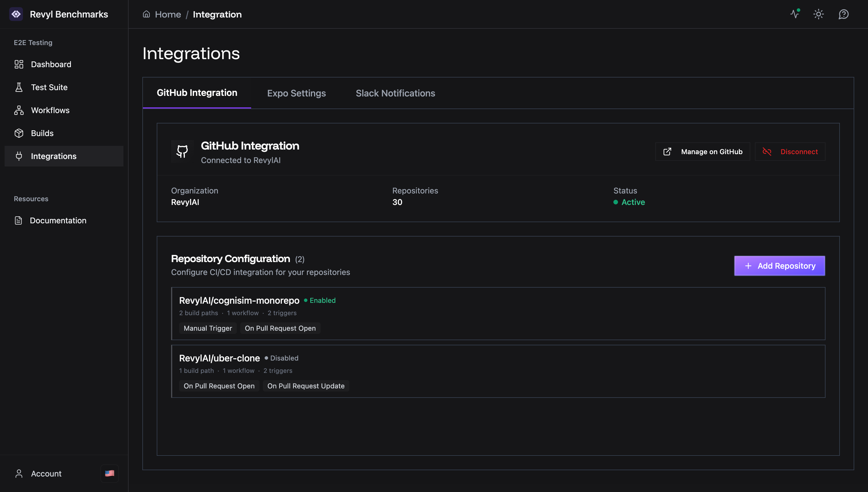Switch to the Expo Settings tab
Image resolution: width=868 pixels, height=492 pixels.
click(x=296, y=93)
